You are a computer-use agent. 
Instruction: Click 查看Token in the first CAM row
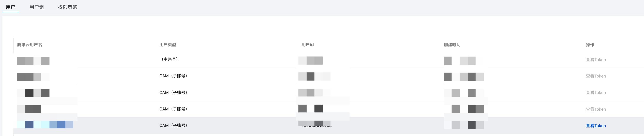point(596,76)
